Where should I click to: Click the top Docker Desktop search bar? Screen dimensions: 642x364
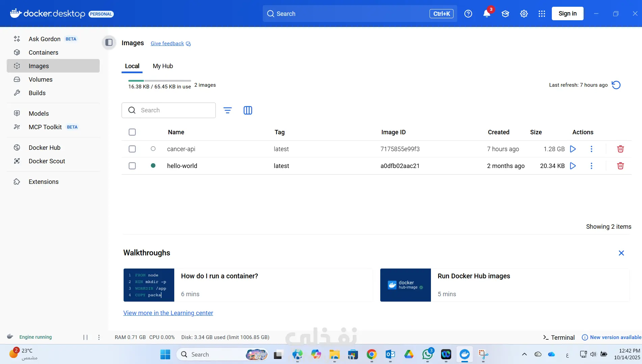pyautogui.click(x=360, y=13)
